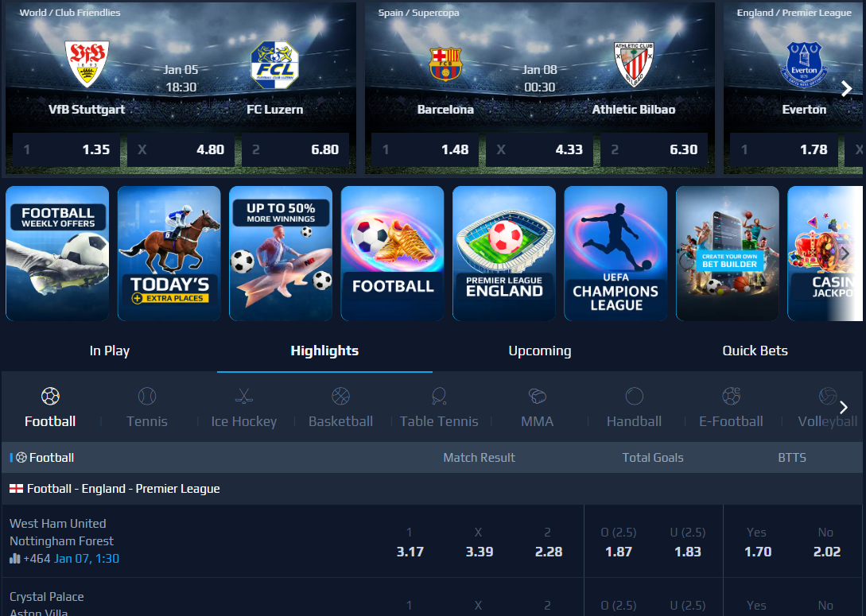The image size is (866, 616).
Task: Open the E-Football category icon
Action: 732,396
